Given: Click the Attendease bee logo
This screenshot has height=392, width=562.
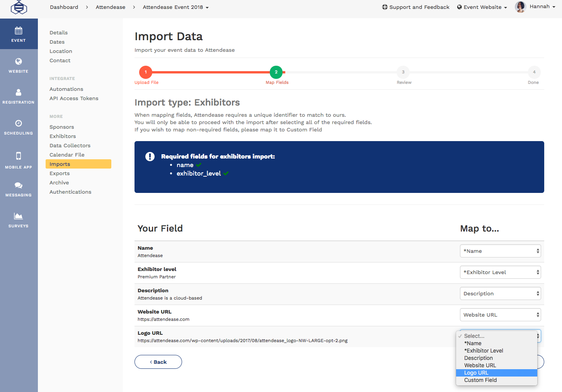Looking at the screenshot, I should coord(19,7).
